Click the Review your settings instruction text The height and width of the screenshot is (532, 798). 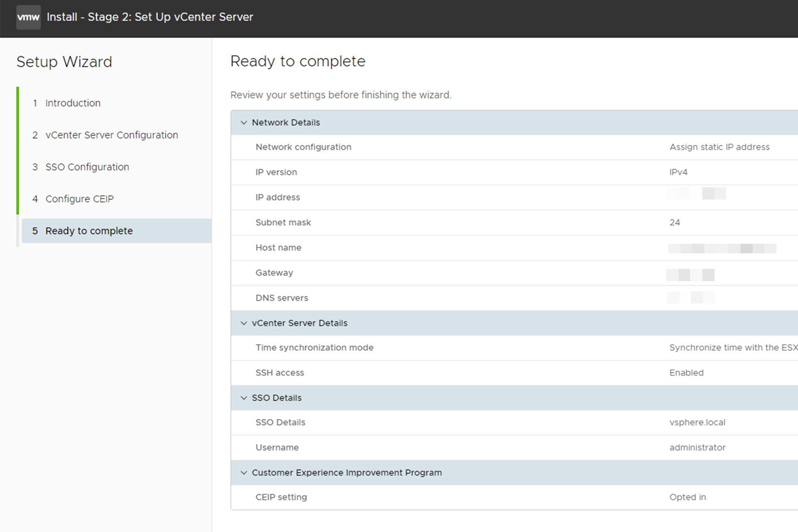point(341,95)
